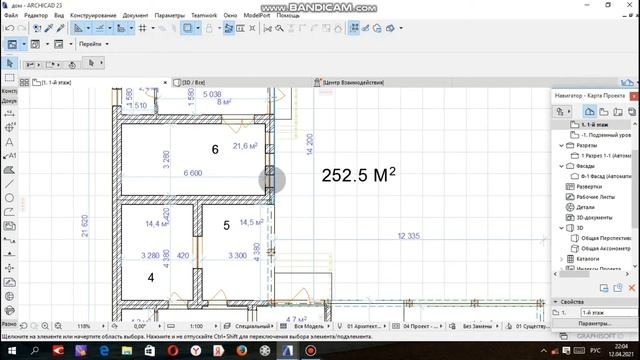The height and width of the screenshot is (360, 640).
Task: Select the Dimension tool
Action: click(9, 113)
